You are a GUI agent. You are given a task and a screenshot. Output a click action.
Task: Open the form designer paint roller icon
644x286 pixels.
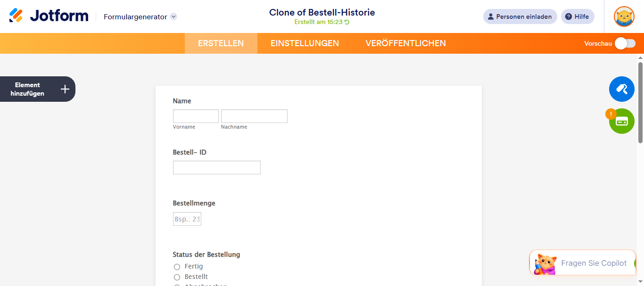pyautogui.click(x=622, y=89)
